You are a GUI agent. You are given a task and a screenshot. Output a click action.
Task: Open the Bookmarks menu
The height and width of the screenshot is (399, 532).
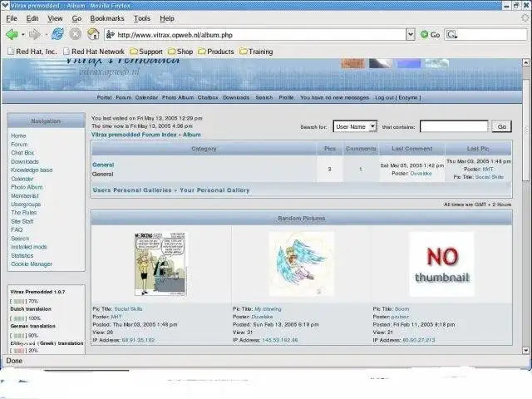click(x=107, y=18)
